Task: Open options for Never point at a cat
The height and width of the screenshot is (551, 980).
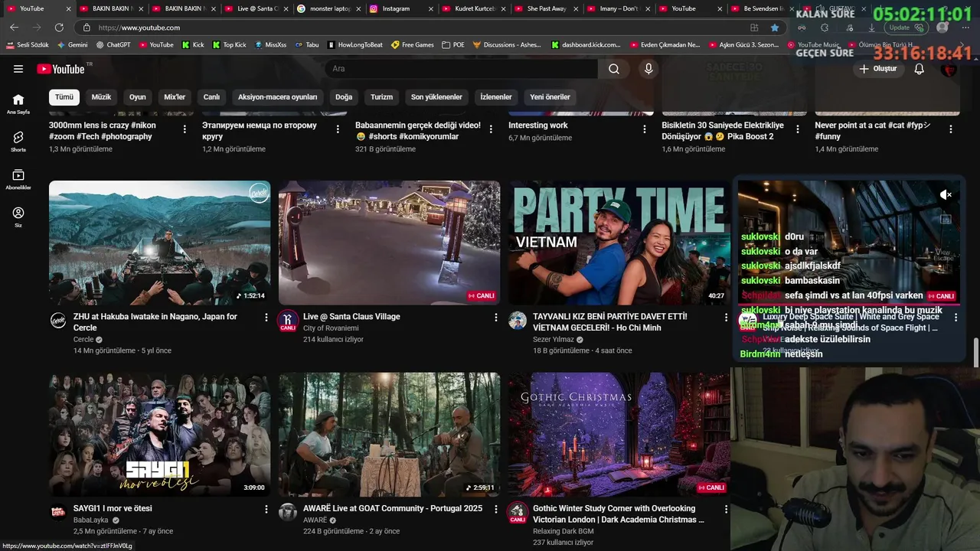Action: [x=950, y=129]
